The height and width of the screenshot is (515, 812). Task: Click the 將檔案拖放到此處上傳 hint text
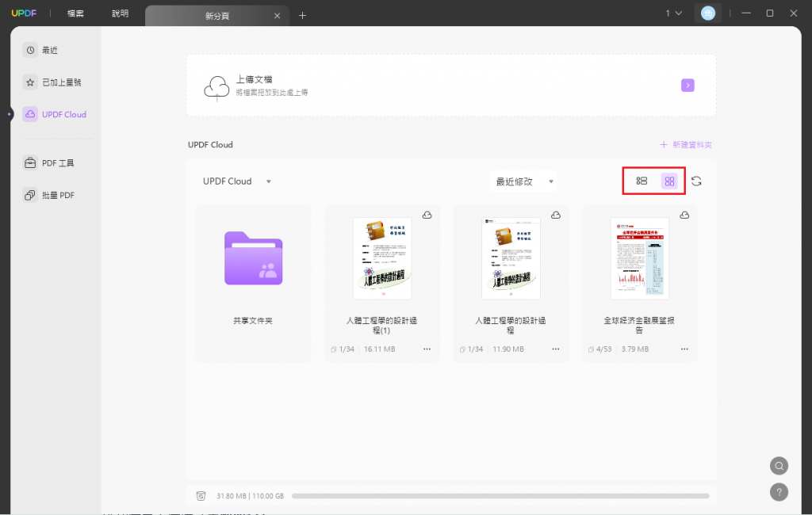(272, 93)
